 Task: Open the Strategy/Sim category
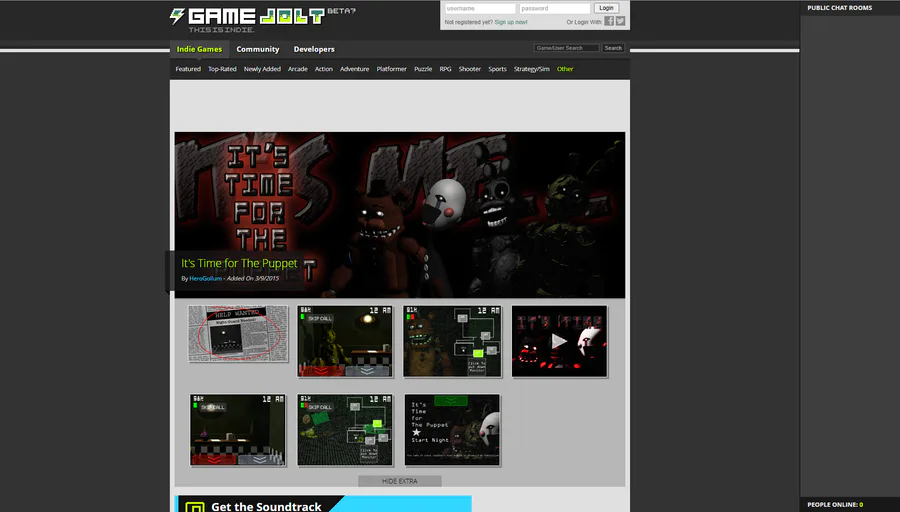[x=532, y=69]
